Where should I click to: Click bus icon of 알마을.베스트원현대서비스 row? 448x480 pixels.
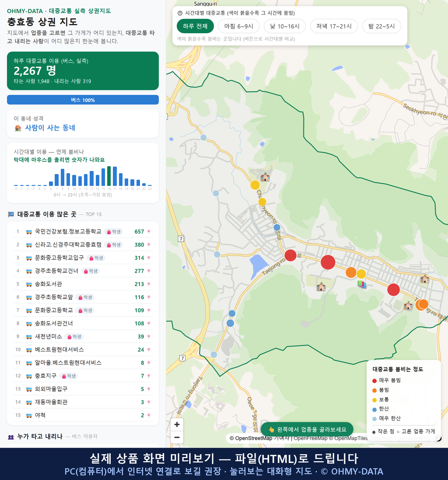coord(29,363)
